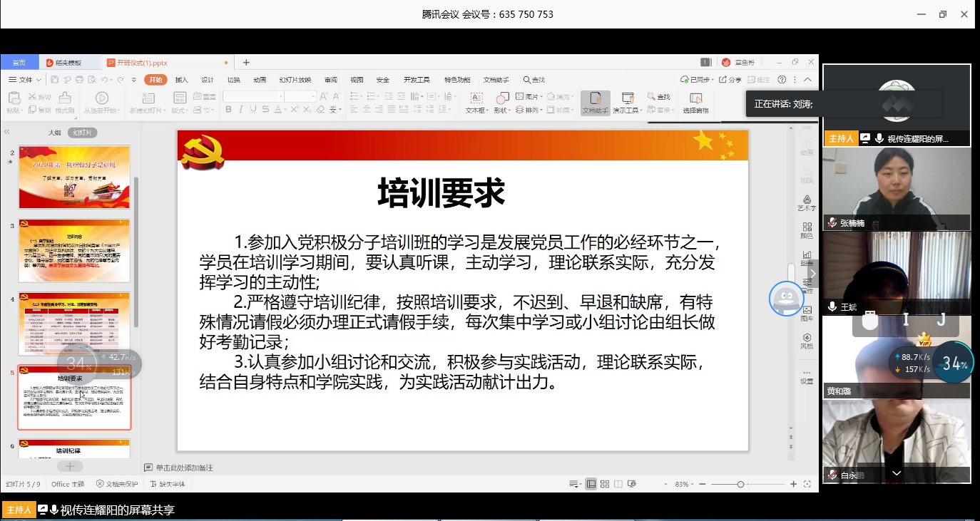Click the 分享 share icon

coord(730,80)
